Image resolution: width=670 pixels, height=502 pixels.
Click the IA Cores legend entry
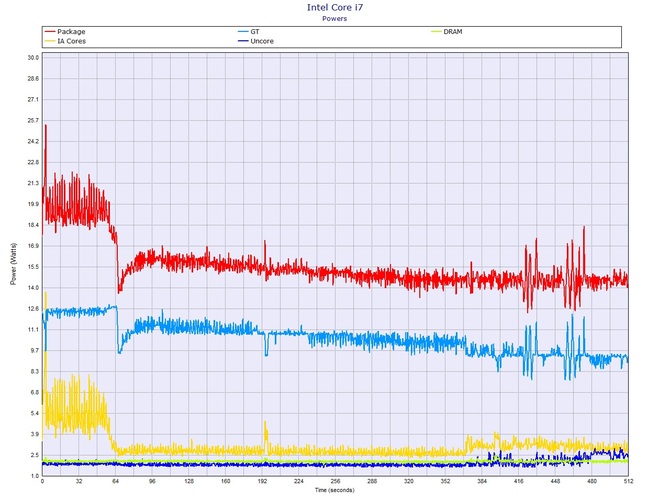[x=65, y=41]
